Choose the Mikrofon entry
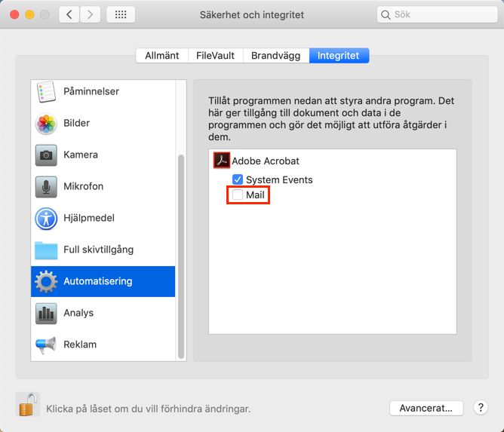Screen dimensions: 504x432 coord(103,187)
